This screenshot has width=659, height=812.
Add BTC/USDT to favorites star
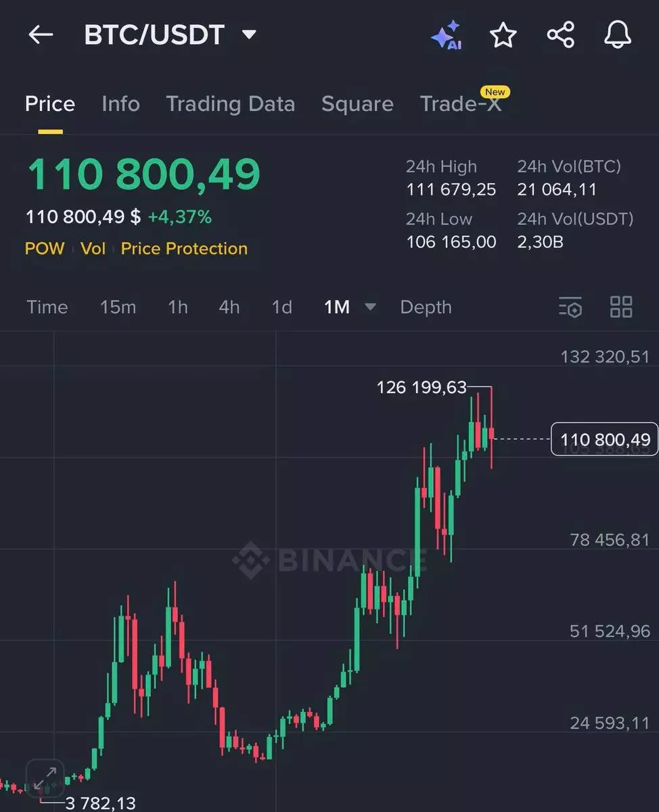[503, 35]
